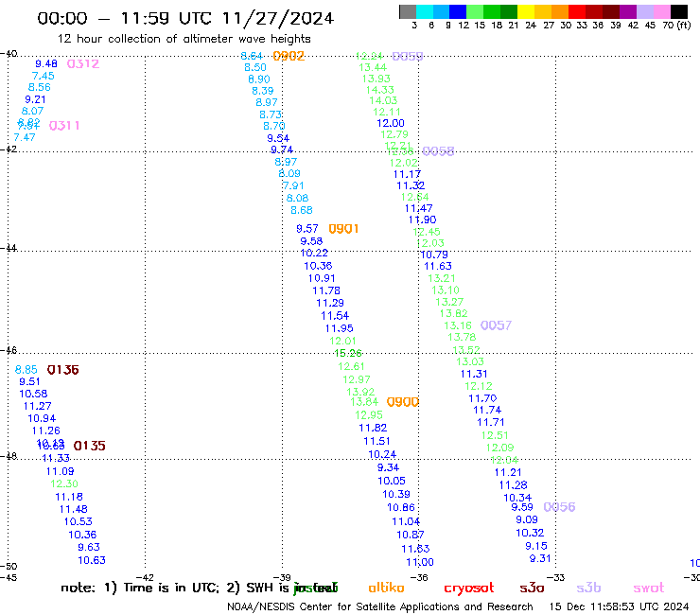Select the dark red track label 0136
Viewport: 700px width, 615px height.
tap(63, 370)
